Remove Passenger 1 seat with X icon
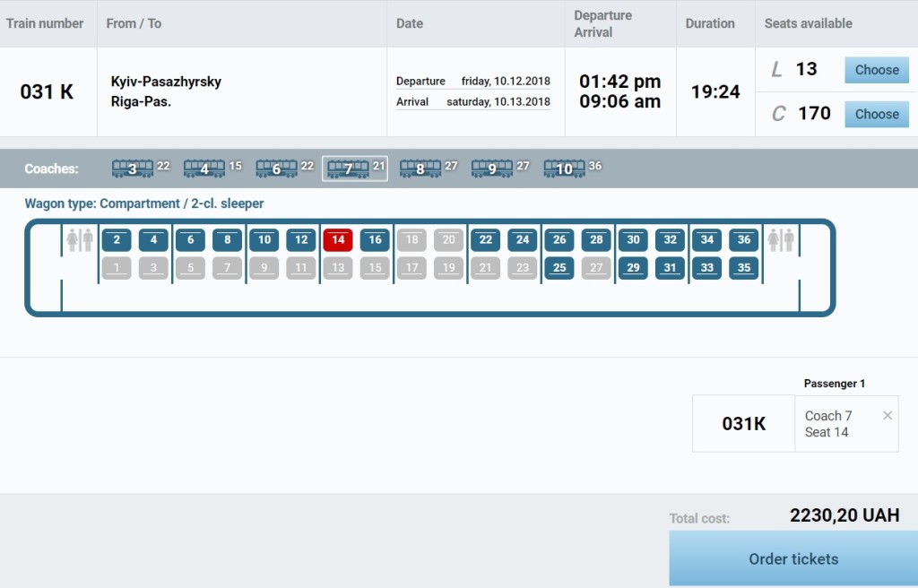918x588 pixels. tap(888, 416)
